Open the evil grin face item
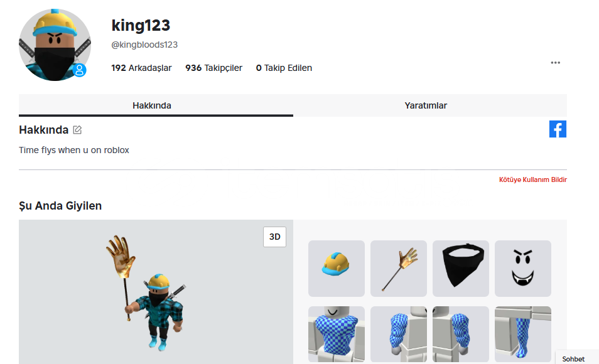Screen dimensions: 599x364 [x=523, y=269]
